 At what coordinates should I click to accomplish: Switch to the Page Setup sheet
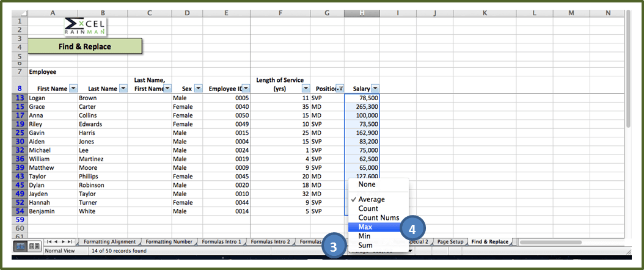pyautogui.click(x=452, y=242)
